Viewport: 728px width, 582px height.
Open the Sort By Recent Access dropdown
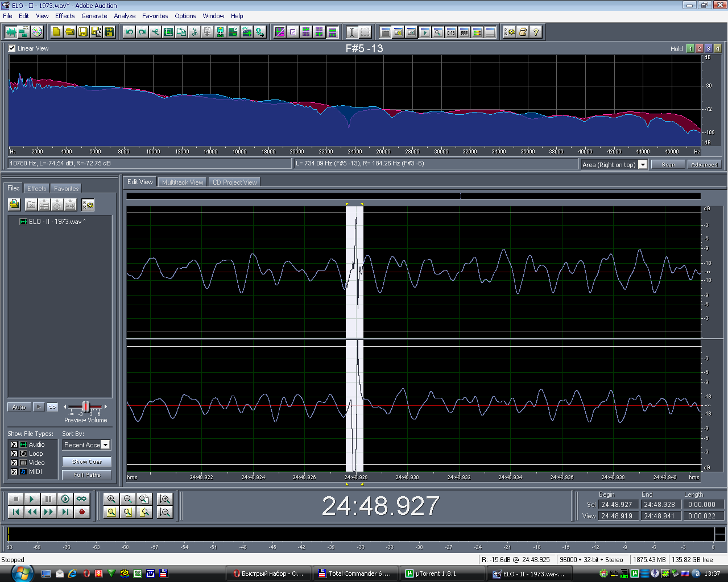(105, 445)
